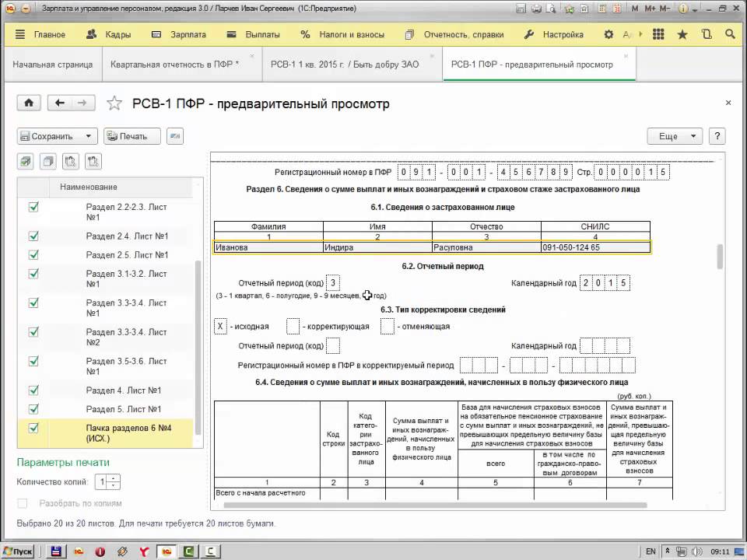This screenshot has height=560, width=747.
Task: Uncheck Раздел 4. Лист №1 checkbox
Action: (33, 390)
